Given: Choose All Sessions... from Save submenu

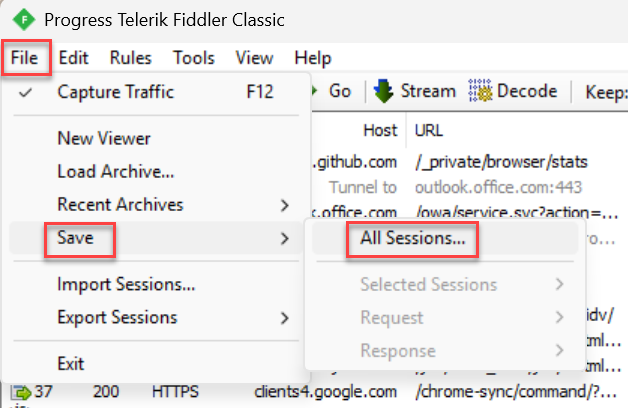Looking at the screenshot, I should (412, 239).
